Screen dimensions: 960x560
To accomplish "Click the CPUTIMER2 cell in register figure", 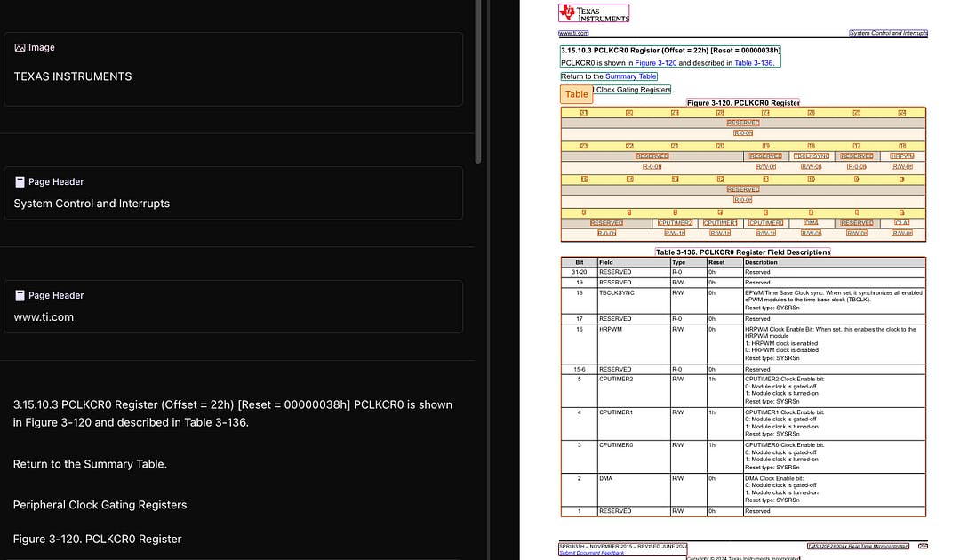I will (675, 223).
